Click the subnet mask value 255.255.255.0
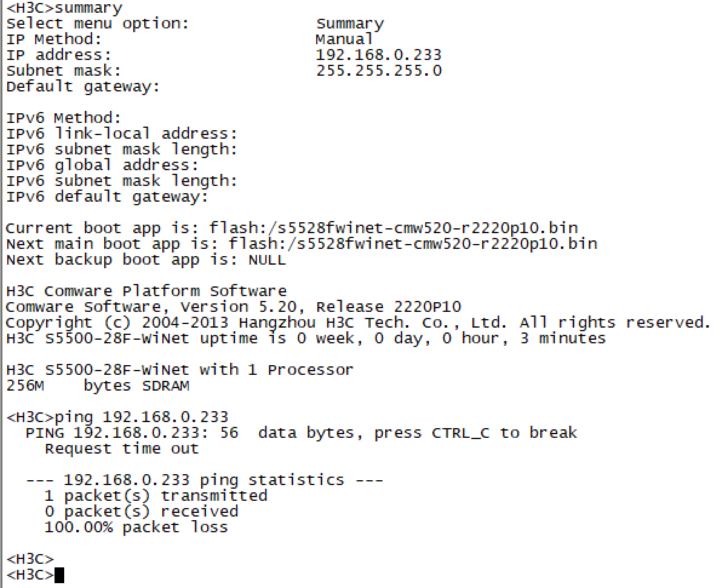Image resolution: width=722 pixels, height=588 pixels. click(x=379, y=71)
